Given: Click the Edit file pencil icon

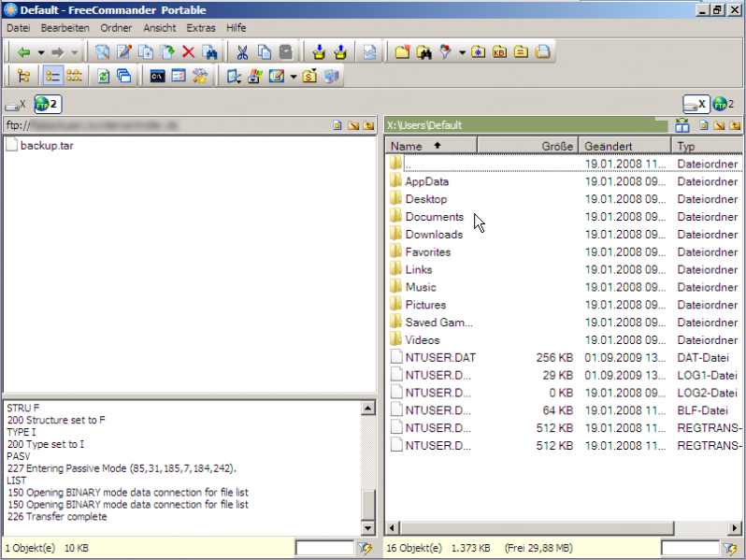Looking at the screenshot, I should click(124, 51).
